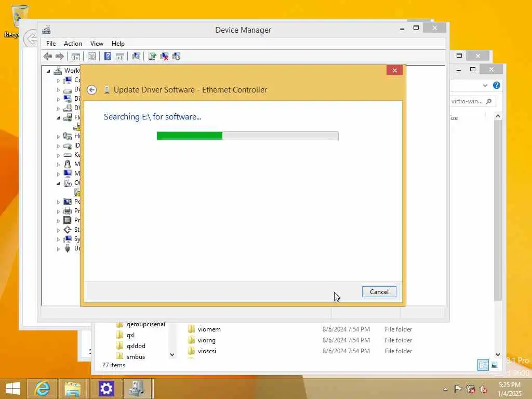Viewport: 532px width, 399px height.
Task: Open the Properties toolbar icon in Device Manager
Action: pyautogui.click(x=91, y=56)
